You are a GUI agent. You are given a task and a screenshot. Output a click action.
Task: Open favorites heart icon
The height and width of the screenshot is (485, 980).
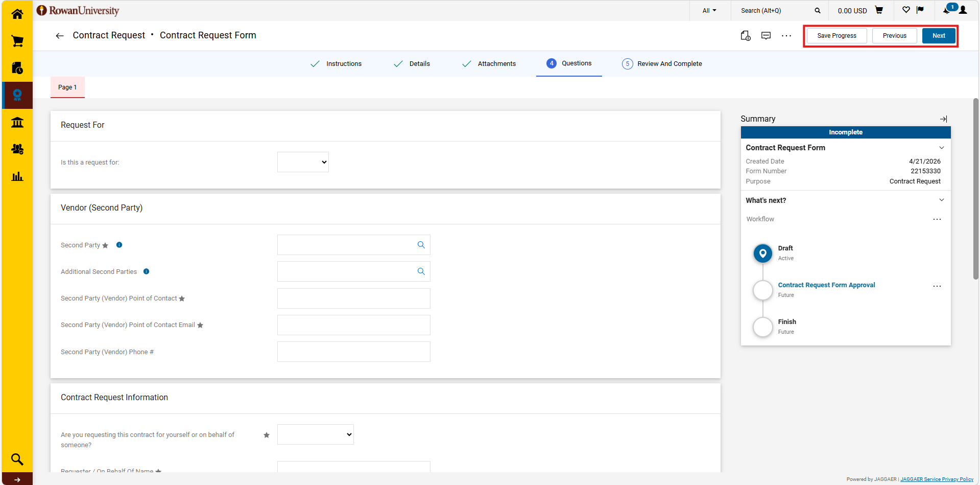(x=906, y=10)
